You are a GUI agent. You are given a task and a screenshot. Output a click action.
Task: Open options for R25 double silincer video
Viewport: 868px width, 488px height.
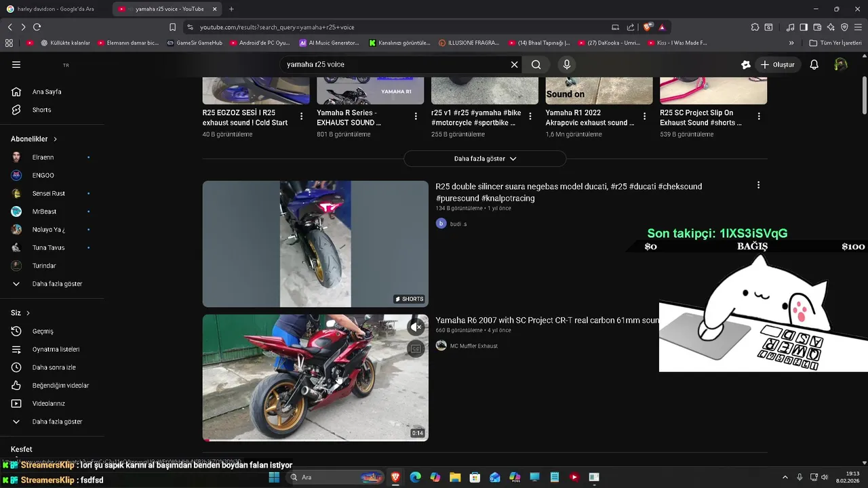point(758,185)
